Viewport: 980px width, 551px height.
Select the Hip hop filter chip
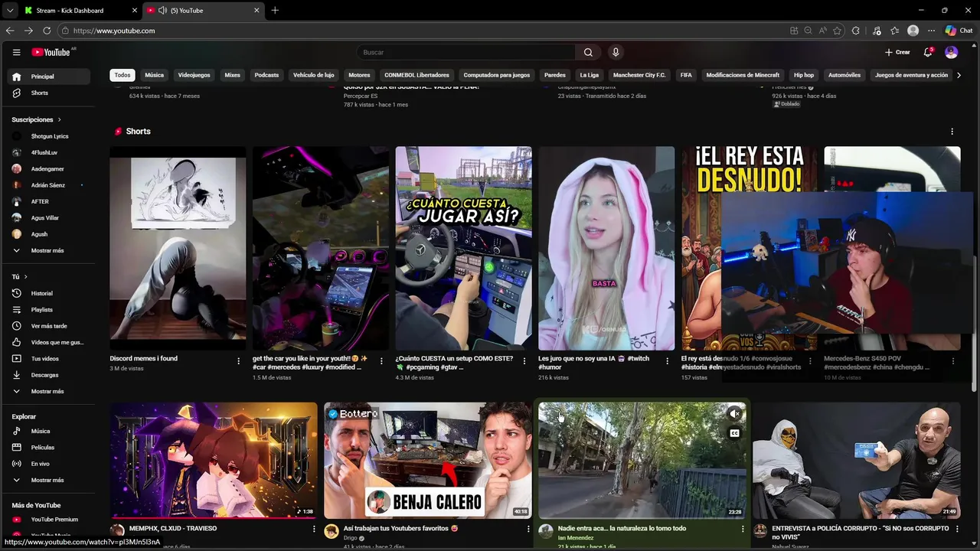pos(804,75)
